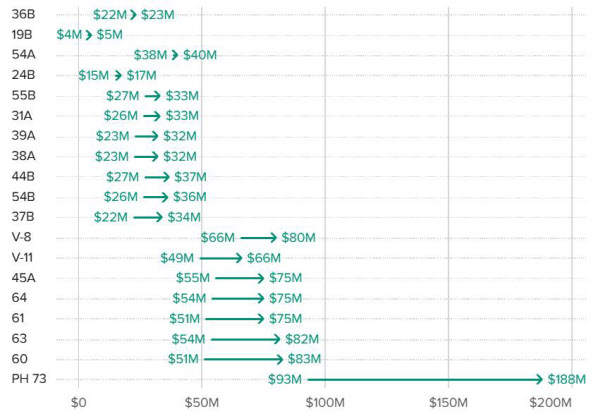Select the 54A row label
Viewport: 600px width, 411px height.
[x=24, y=54]
